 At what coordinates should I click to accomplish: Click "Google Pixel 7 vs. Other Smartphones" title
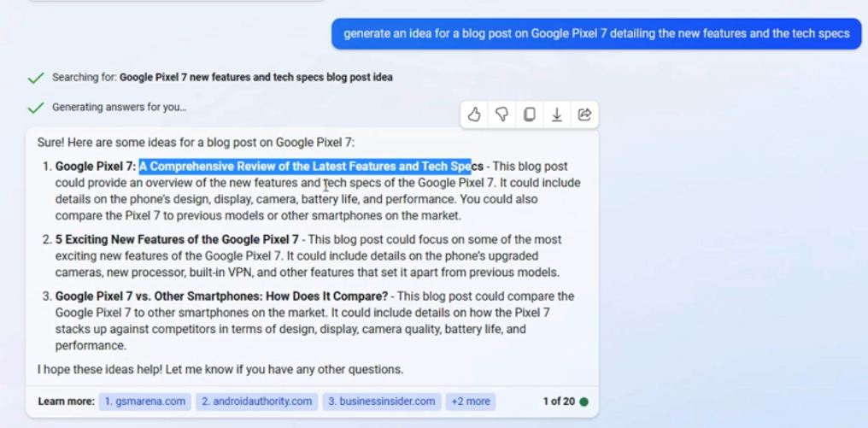(221, 296)
